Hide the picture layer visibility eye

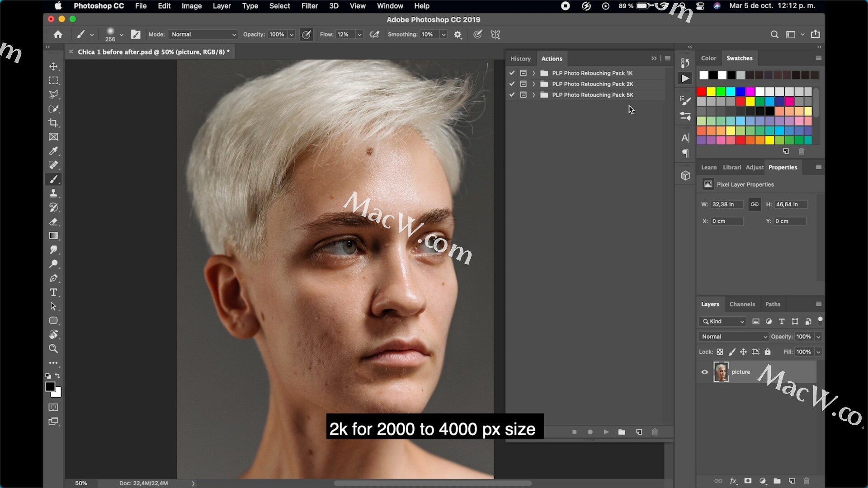[x=704, y=372]
